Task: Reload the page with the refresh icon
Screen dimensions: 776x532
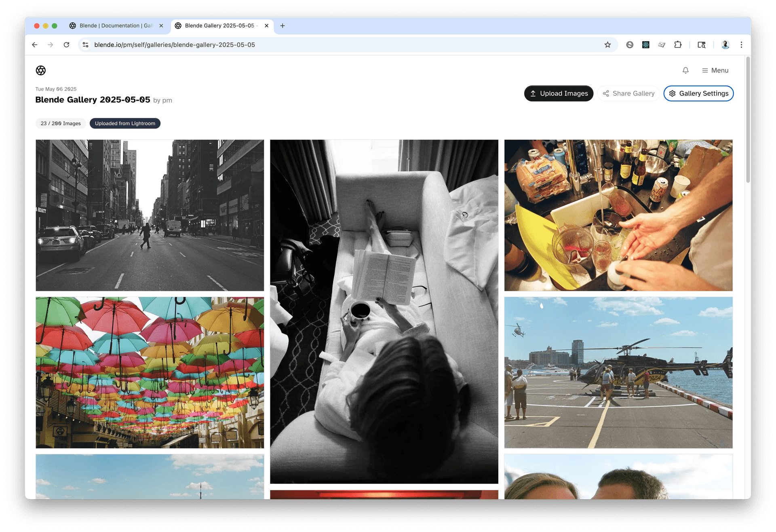Action: (67, 45)
